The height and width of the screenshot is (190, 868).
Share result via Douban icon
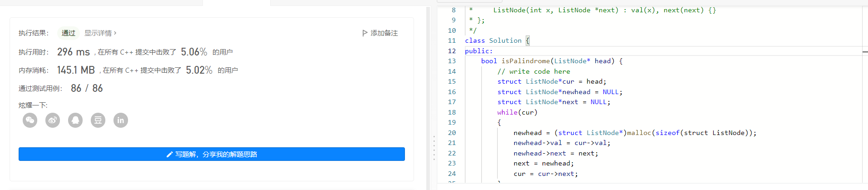tap(98, 120)
